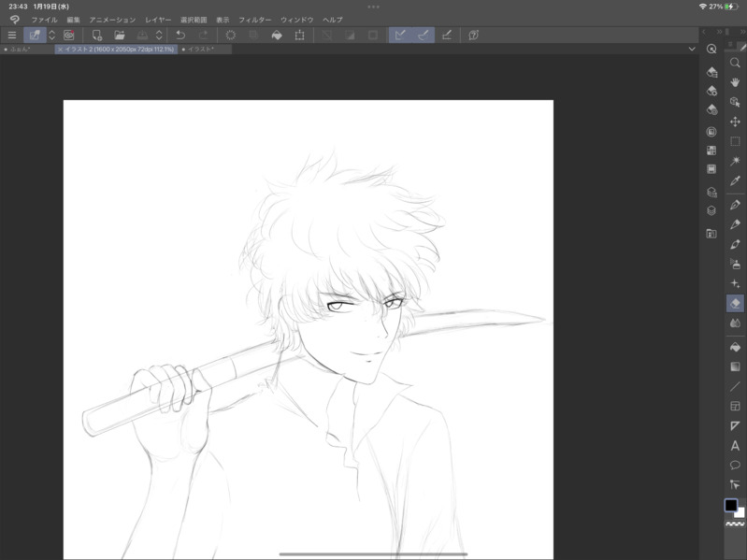
Task: Select the Frame border tool
Action: point(735,406)
